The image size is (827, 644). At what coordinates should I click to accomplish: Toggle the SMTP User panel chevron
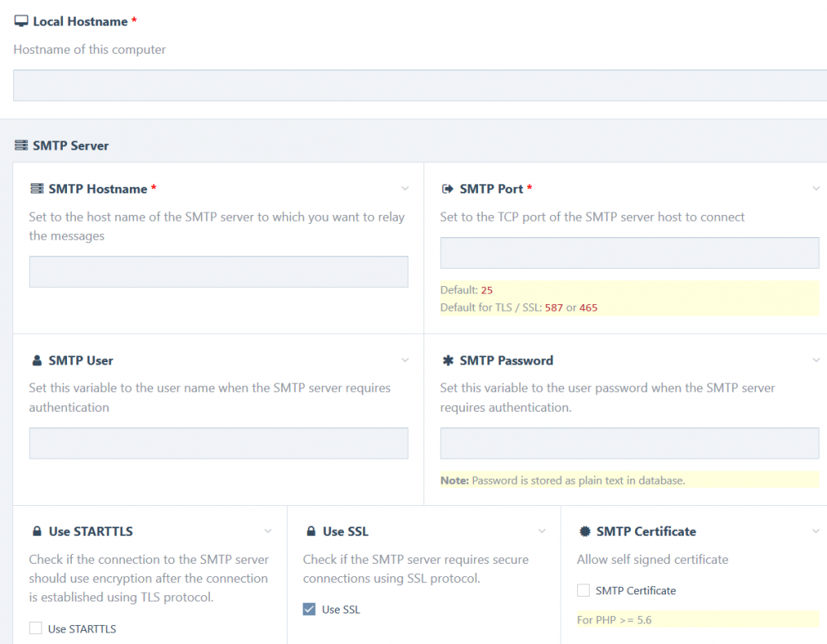click(x=405, y=360)
